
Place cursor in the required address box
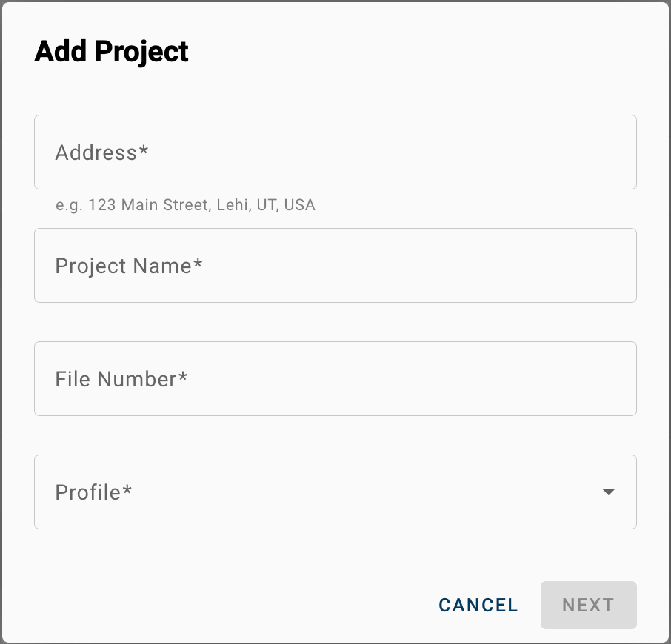335,152
